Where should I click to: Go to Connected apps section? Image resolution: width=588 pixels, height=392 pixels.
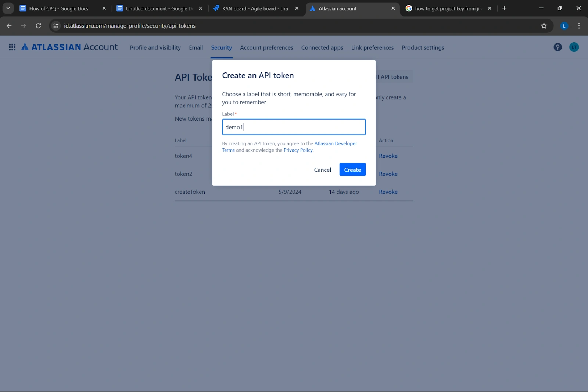coord(322,47)
